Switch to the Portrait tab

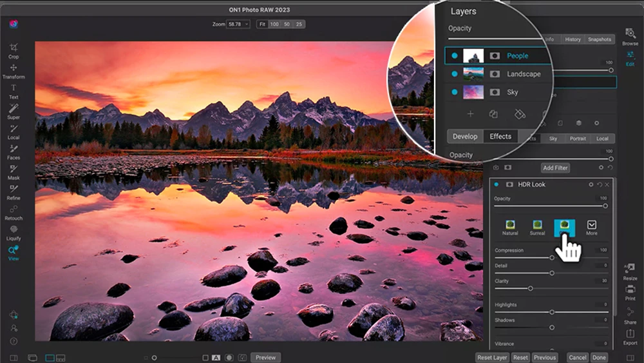point(578,139)
